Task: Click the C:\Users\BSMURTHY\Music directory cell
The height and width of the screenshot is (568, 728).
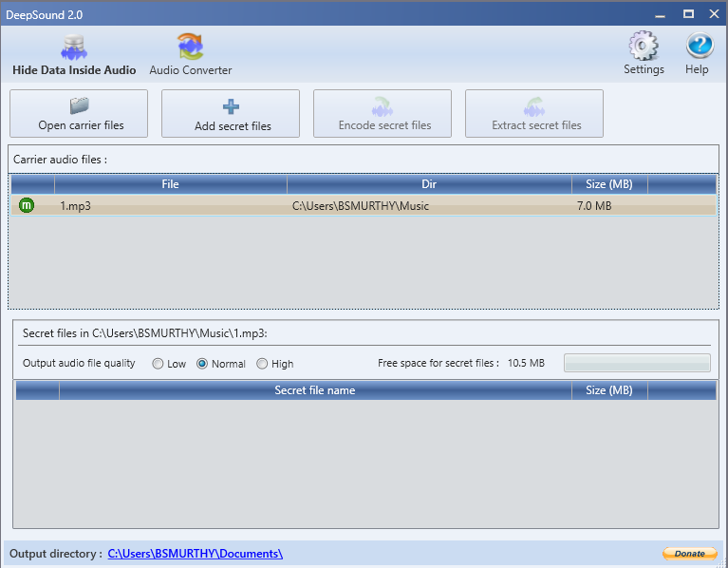Action: pos(361,206)
